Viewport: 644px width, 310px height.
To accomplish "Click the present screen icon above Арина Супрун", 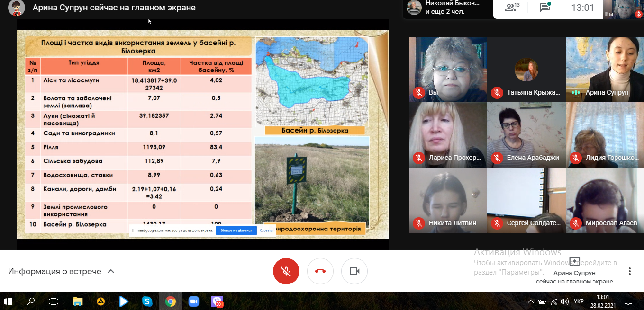I will tap(574, 261).
